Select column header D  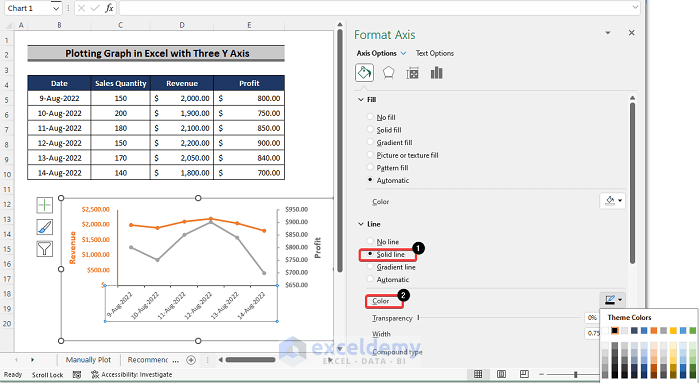pos(182,25)
